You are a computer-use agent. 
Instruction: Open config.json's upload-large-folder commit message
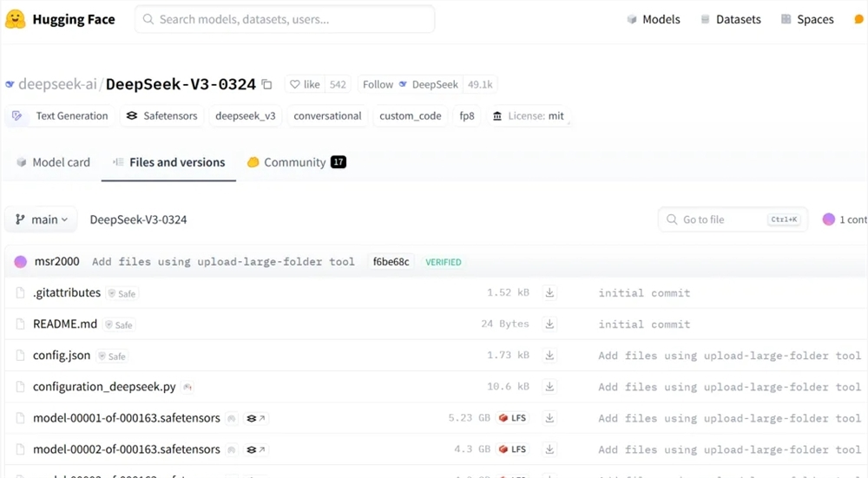tap(730, 356)
